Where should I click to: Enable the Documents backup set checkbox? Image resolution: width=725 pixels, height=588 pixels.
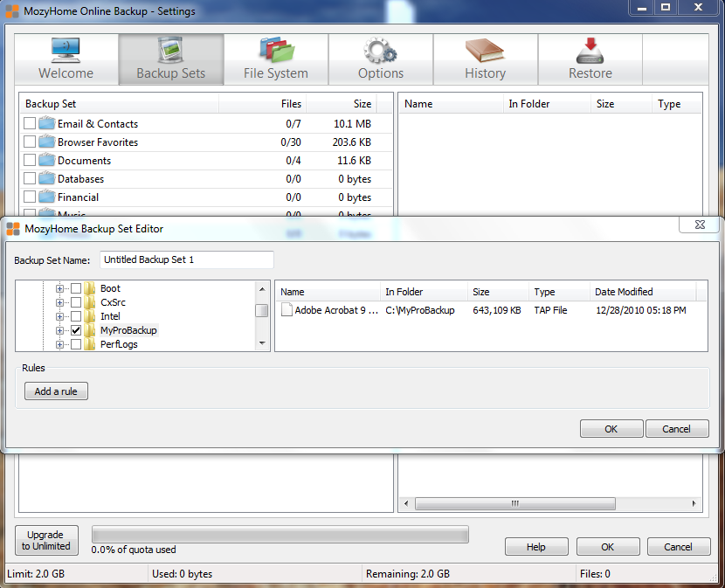(30, 160)
